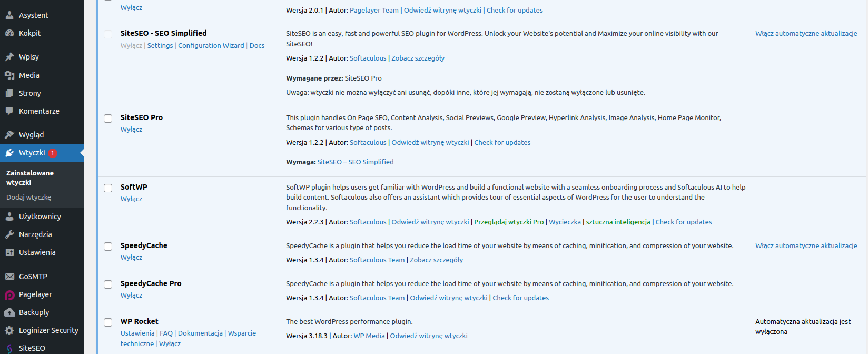Select the SpeedyCache Pro checkbox

click(x=108, y=284)
